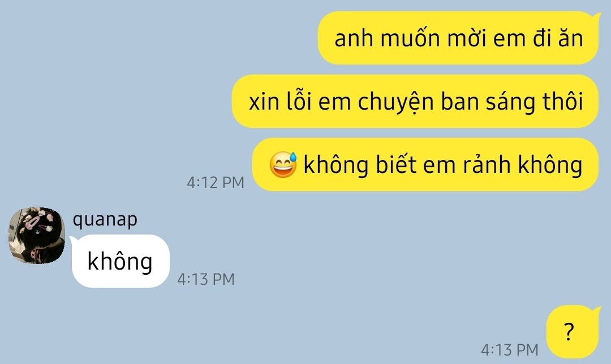Click the word "chuyện" in the second message
The image size is (611, 364).
(395, 102)
